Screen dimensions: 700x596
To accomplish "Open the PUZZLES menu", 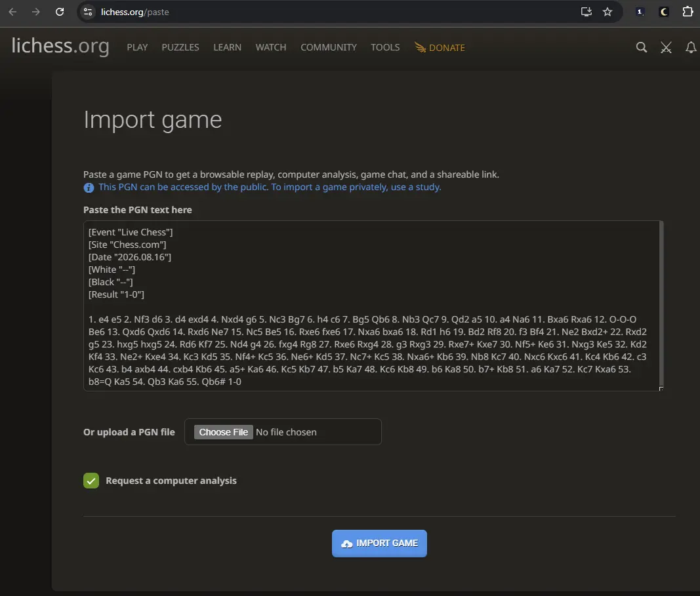I will (x=180, y=47).
